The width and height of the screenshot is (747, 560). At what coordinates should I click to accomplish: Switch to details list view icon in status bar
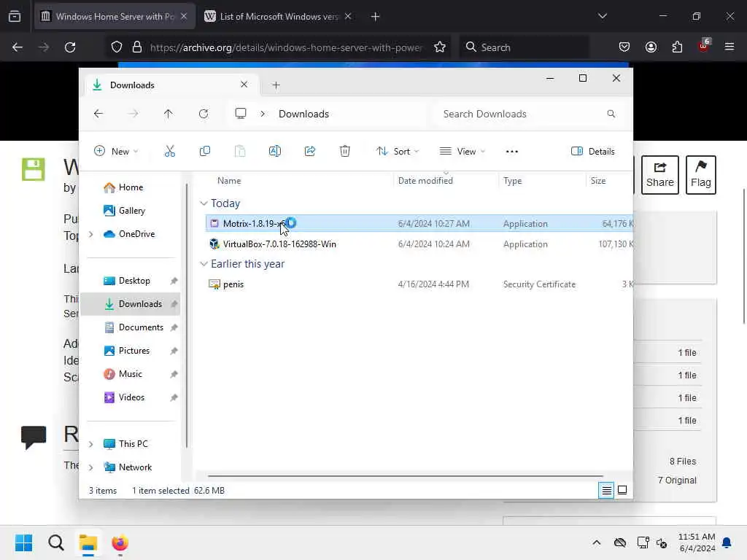pyautogui.click(x=606, y=490)
